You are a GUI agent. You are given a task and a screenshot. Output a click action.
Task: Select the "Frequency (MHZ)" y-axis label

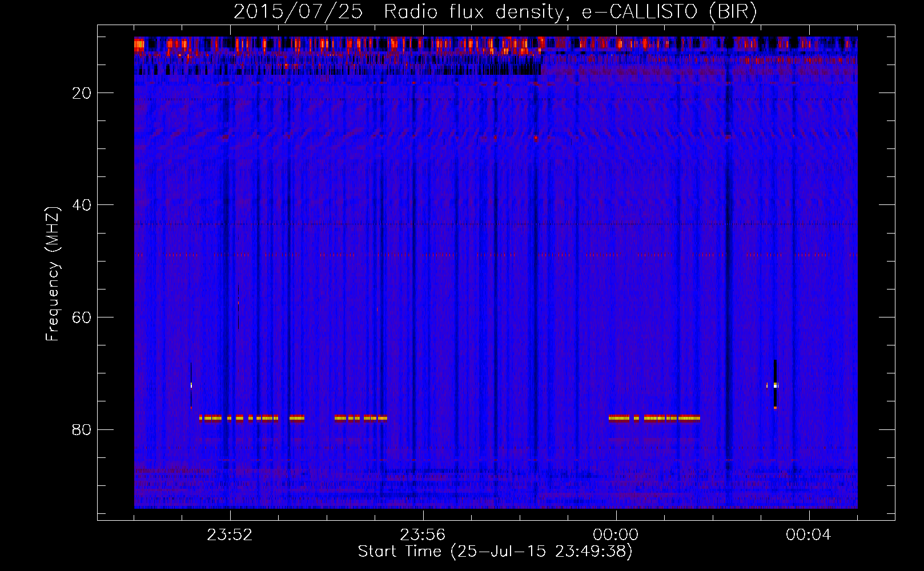coord(53,274)
